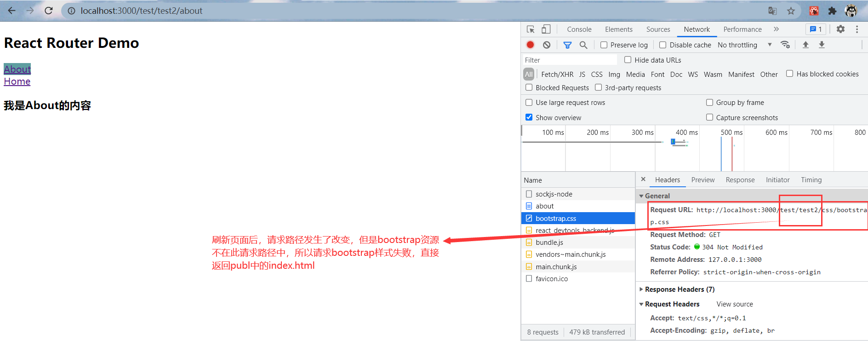
Task: Select the bundle.js request row
Action: [x=578, y=243]
